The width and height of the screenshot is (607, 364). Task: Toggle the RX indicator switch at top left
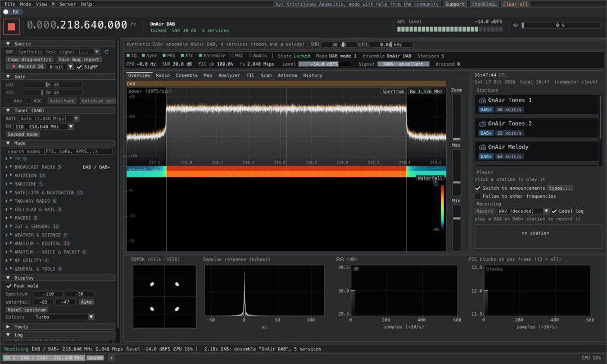click(6, 12)
